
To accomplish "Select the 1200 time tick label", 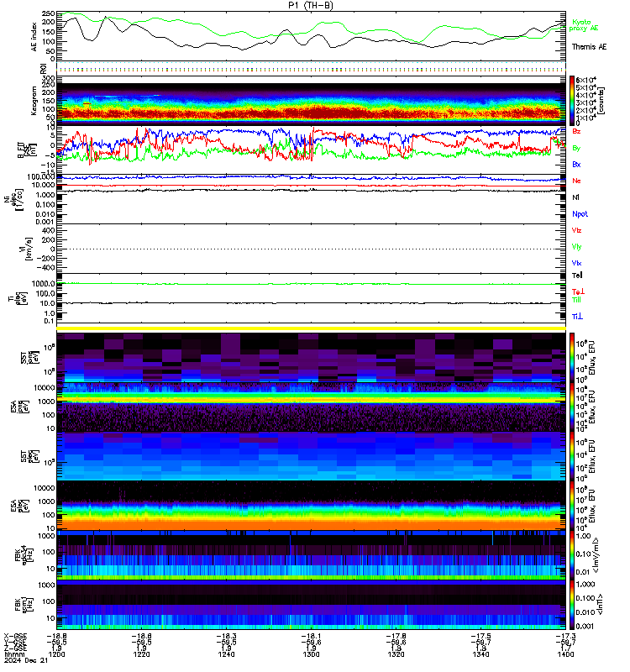I will (x=56, y=654).
